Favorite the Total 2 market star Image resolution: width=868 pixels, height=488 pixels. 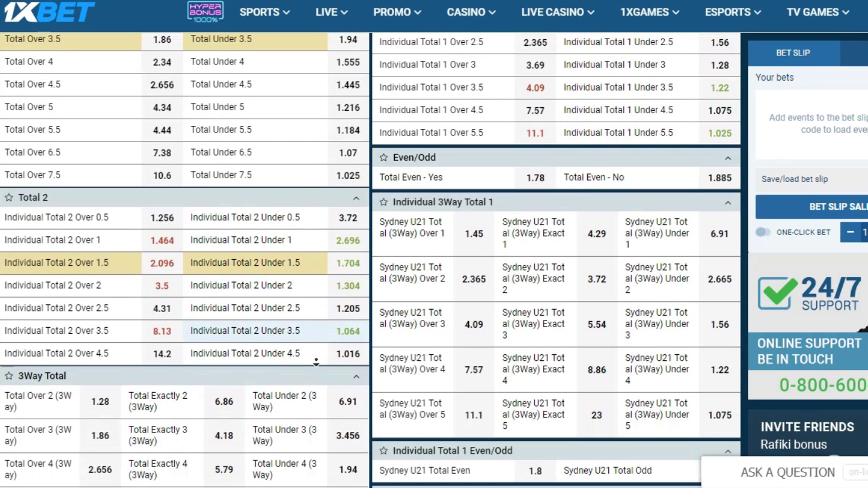point(9,198)
